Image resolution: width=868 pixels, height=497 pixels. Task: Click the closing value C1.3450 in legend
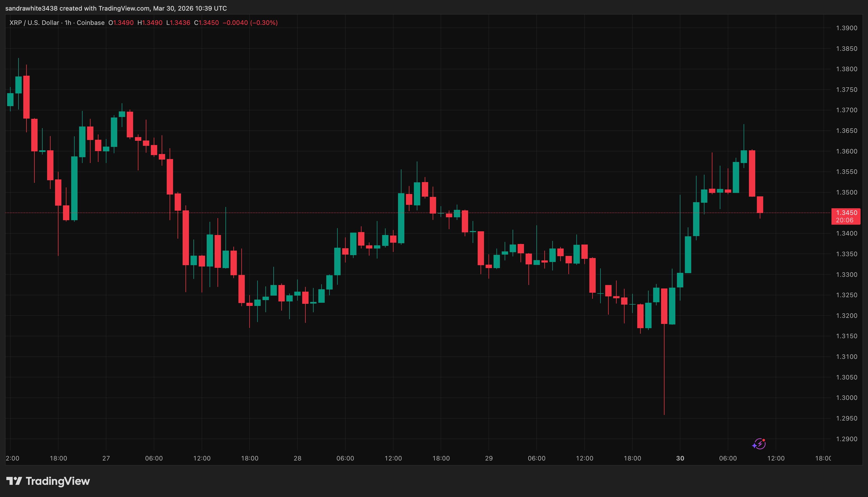click(x=206, y=23)
